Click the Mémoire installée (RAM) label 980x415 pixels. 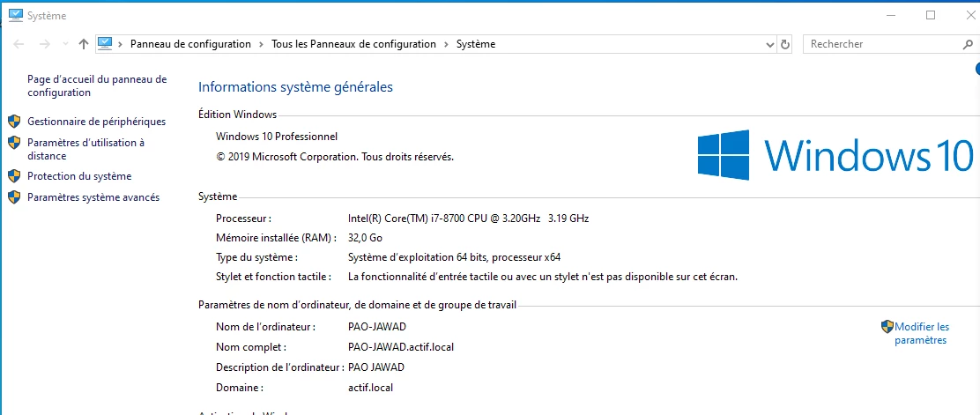(276, 238)
